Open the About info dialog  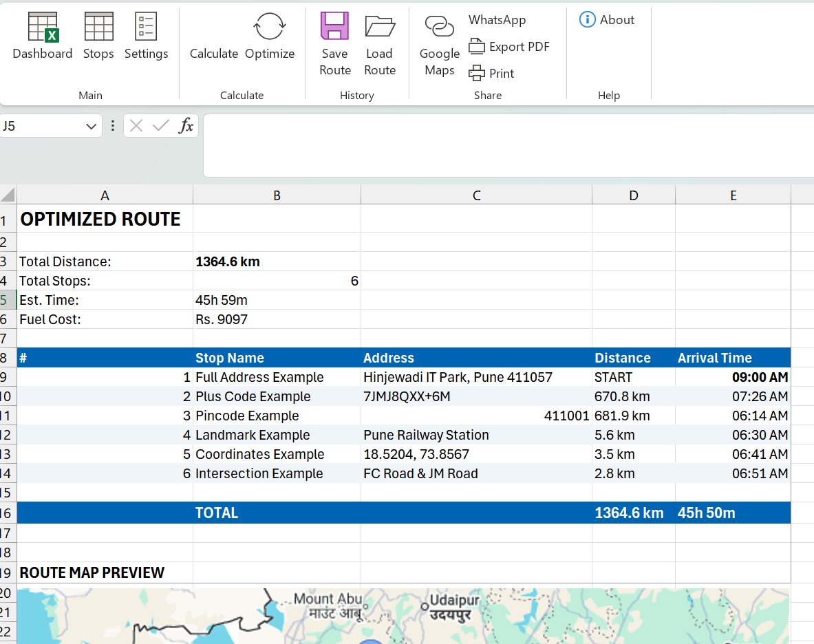pyautogui.click(x=607, y=20)
